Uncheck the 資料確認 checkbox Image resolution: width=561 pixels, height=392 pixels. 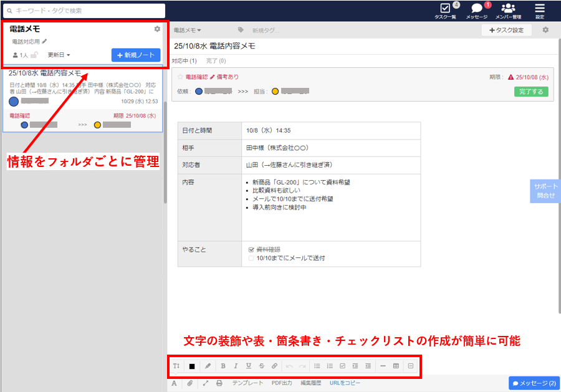(x=251, y=249)
